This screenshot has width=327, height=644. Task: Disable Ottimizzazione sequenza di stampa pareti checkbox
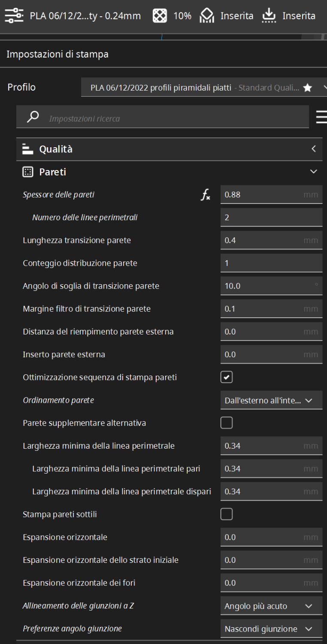[227, 377]
